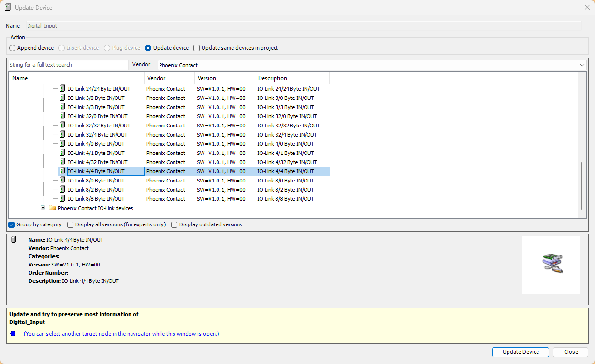The width and height of the screenshot is (595, 364).
Task: Click the full text search field
Action: point(68,65)
